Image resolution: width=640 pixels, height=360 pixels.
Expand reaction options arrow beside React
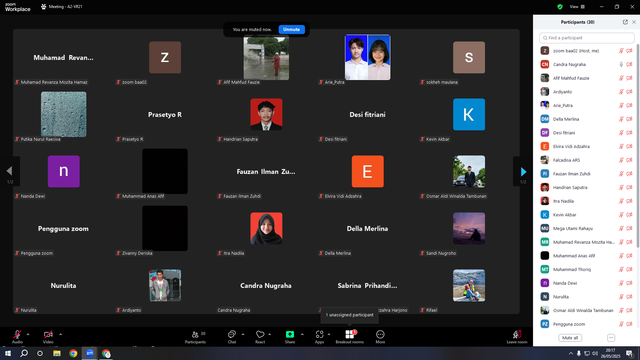[270, 334]
